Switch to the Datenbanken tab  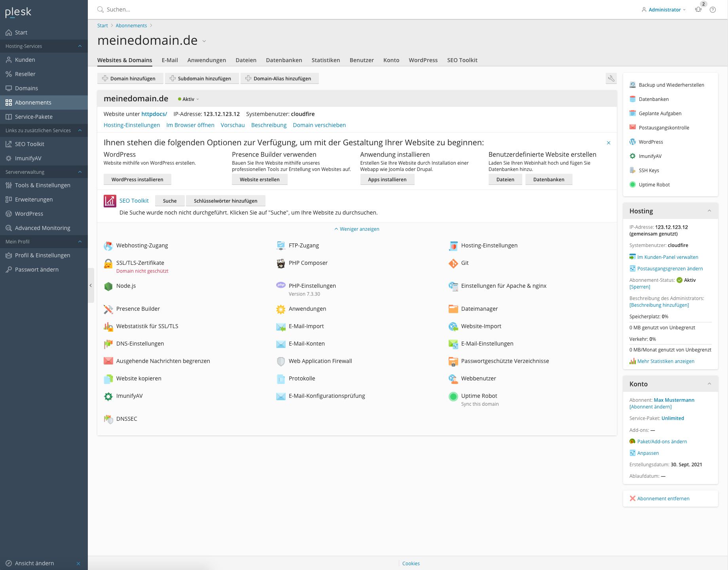pyautogui.click(x=284, y=60)
